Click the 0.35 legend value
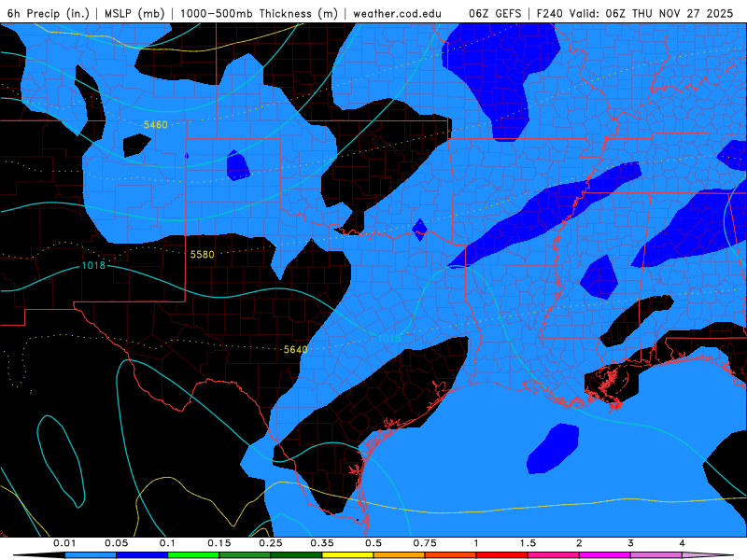This screenshot has height=560, width=747. (322, 543)
